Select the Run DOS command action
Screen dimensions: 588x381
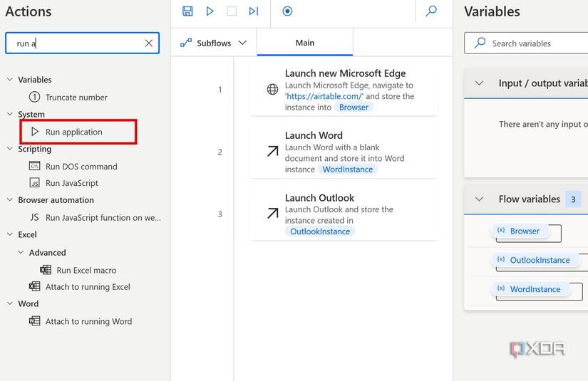point(81,167)
